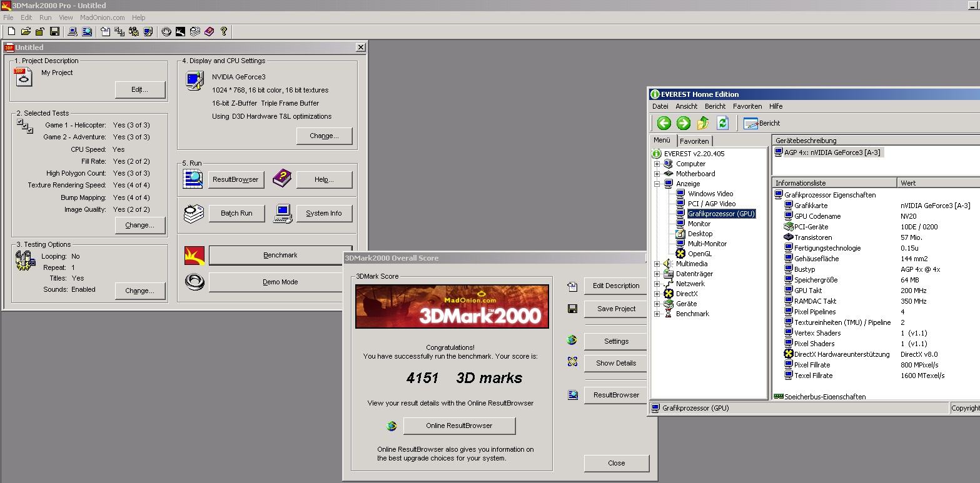This screenshot has height=483, width=980.
Task: Click the Edit Description button
Action: [x=615, y=286]
